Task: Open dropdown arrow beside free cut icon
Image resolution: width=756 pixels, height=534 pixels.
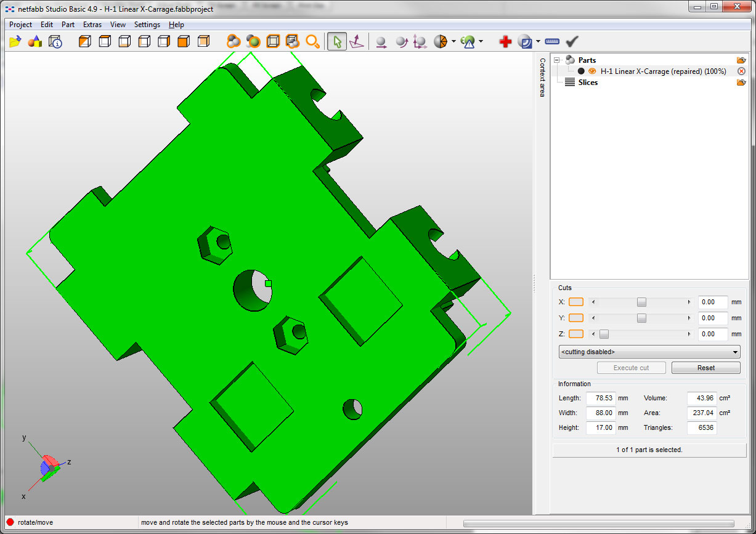Action: click(454, 42)
